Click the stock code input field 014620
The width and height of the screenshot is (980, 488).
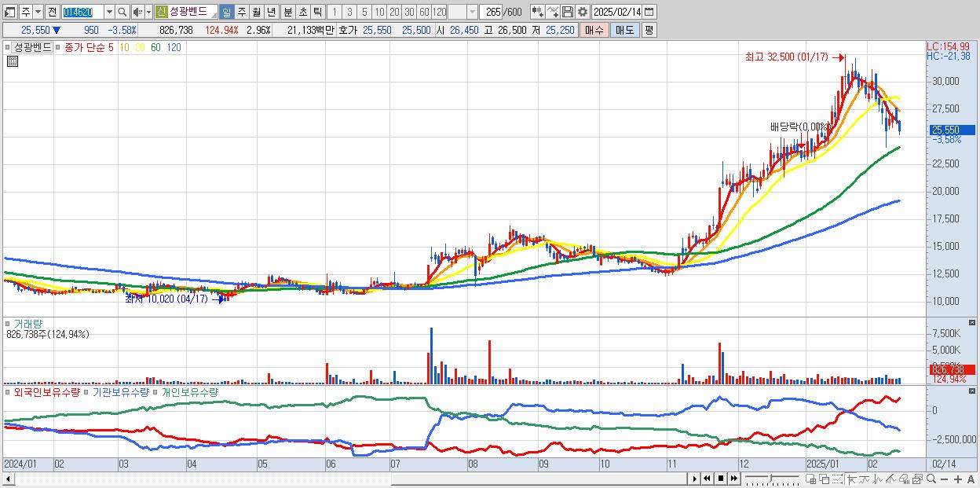click(82, 12)
